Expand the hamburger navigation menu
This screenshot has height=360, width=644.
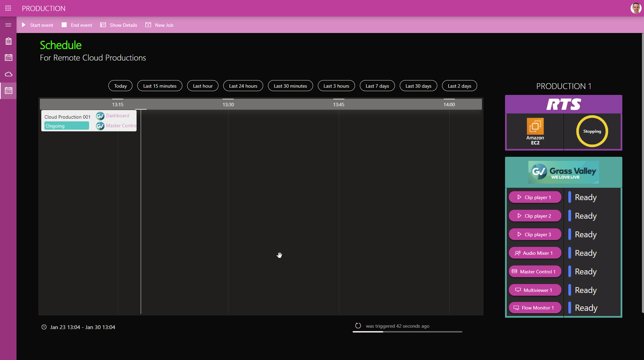8,25
